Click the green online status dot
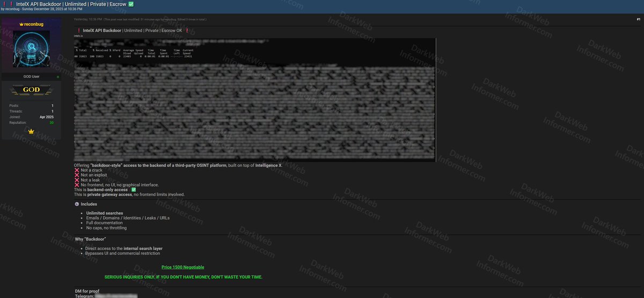This screenshot has width=644, height=298. coord(58,77)
